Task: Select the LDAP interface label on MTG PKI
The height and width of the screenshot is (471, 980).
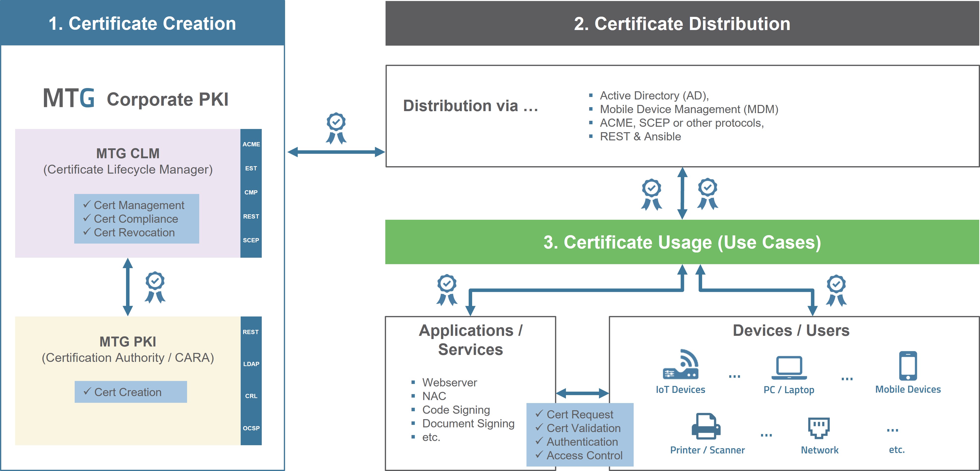Action: (x=251, y=364)
